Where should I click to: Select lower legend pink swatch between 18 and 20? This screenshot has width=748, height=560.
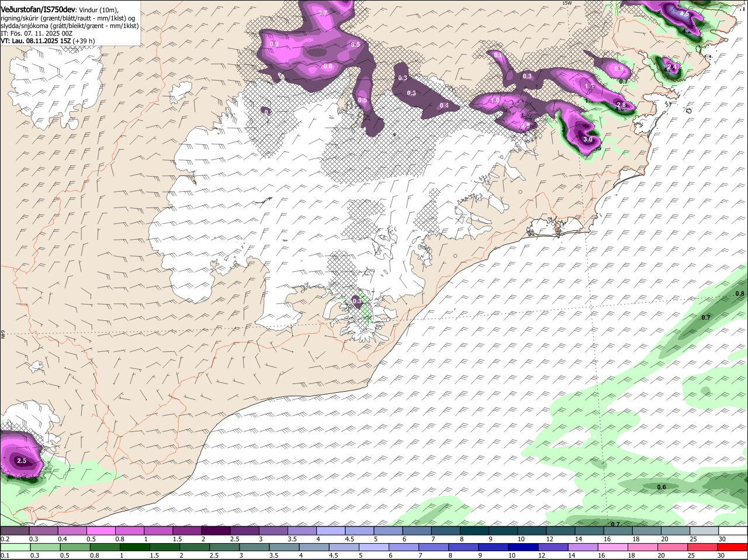(643, 547)
